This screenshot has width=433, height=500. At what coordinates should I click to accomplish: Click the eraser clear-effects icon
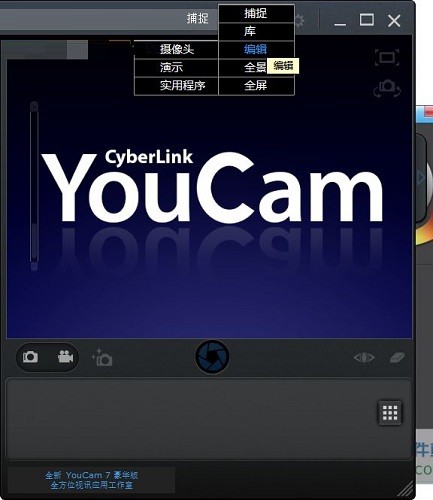397,358
